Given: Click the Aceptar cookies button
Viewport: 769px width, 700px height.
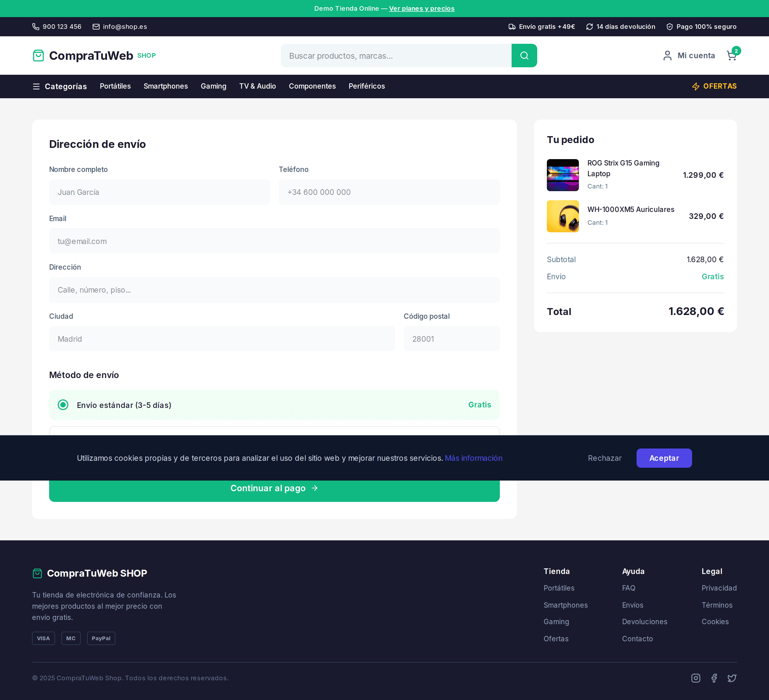Looking at the screenshot, I should coord(664,458).
